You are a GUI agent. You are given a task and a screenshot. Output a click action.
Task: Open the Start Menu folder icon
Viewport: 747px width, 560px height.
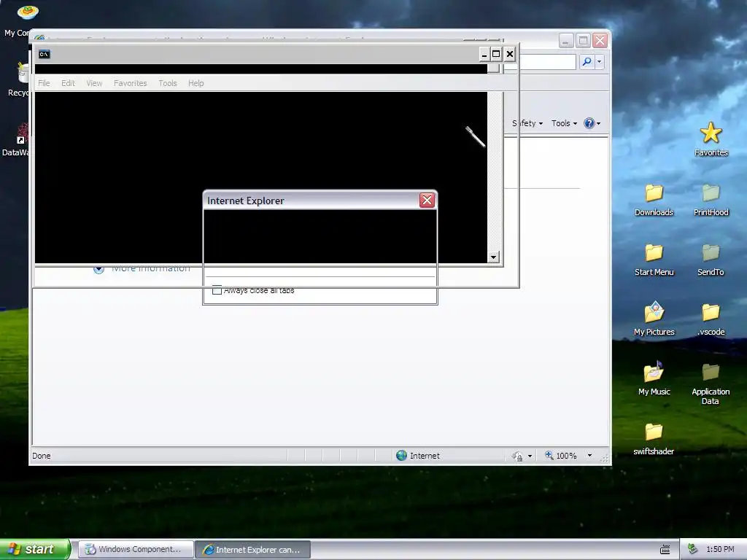[x=654, y=253]
